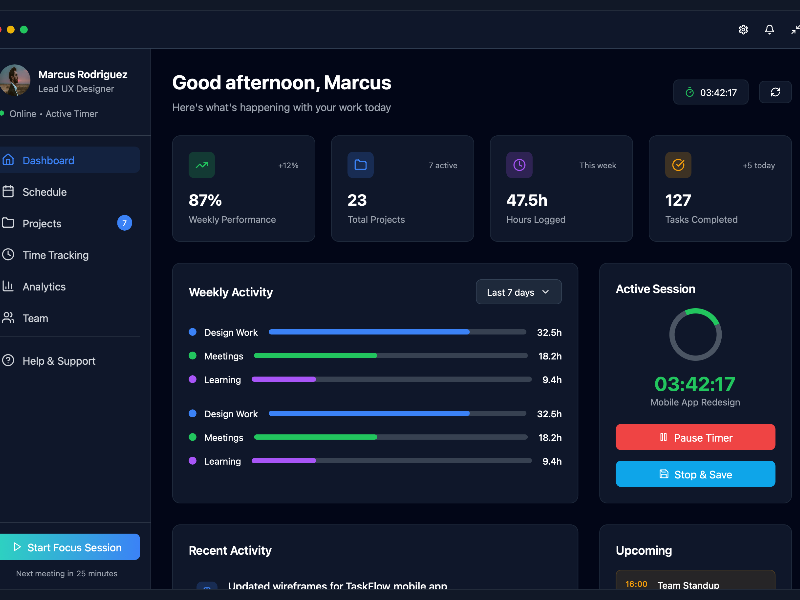The width and height of the screenshot is (800, 600).
Task: Open notifications via the bell icon
Action: point(769,30)
